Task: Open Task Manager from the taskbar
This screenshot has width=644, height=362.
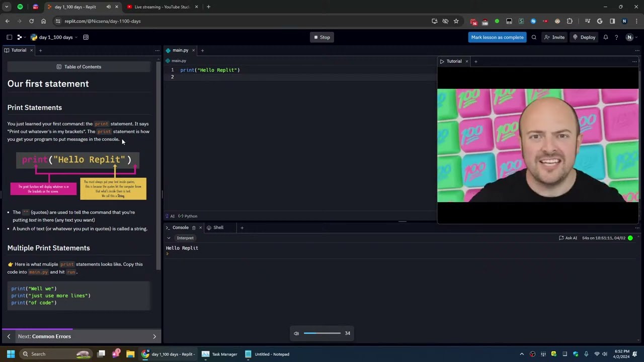Action: pos(219,354)
